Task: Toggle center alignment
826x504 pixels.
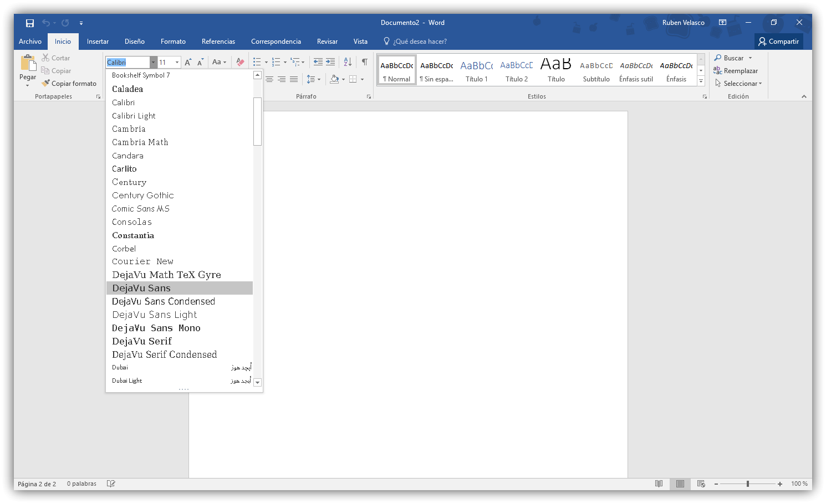Action: coord(269,79)
